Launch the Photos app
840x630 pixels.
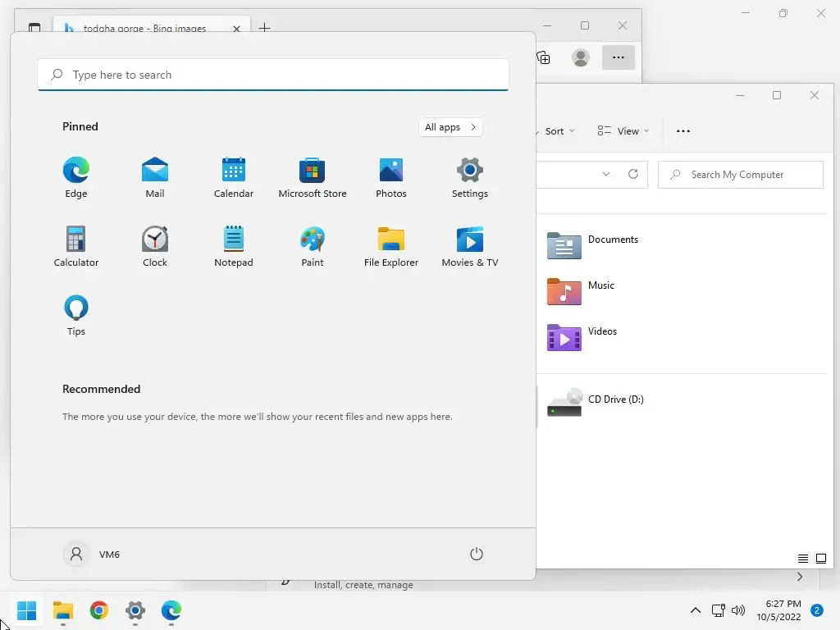(391, 178)
